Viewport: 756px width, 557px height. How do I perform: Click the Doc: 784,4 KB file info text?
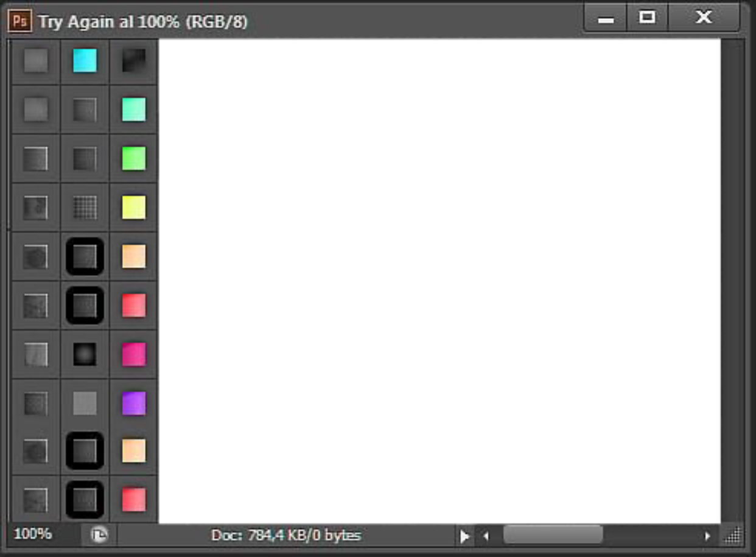285,536
